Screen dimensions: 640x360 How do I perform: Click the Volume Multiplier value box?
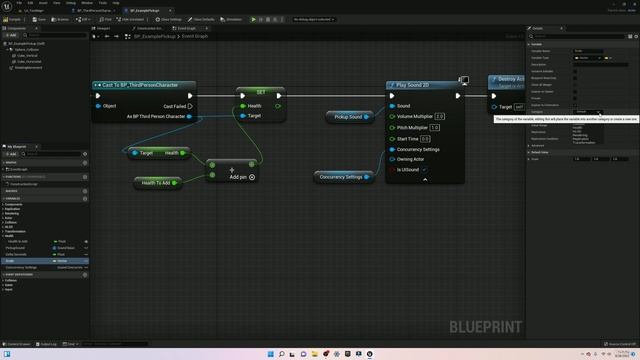click(440, 116)
